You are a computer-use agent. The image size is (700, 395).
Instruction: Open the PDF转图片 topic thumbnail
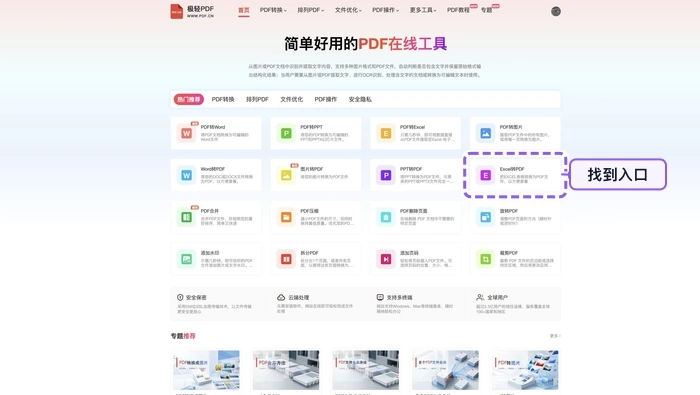[x=525, y=370]
